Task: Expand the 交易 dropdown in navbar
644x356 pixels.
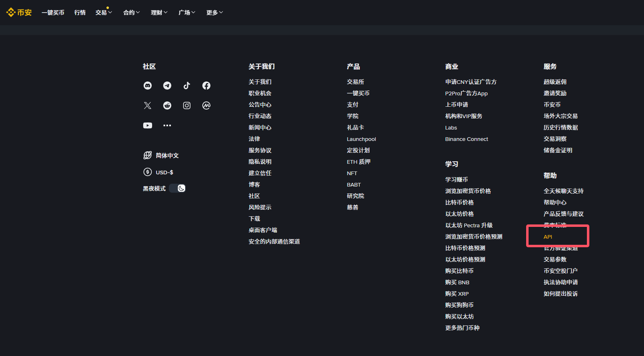Action: [104, 13]
